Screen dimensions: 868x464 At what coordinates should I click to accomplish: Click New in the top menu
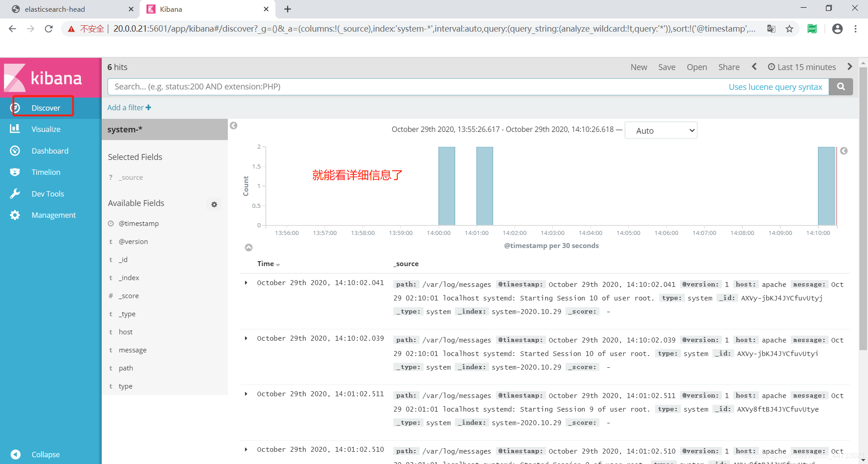coord(639,67)
